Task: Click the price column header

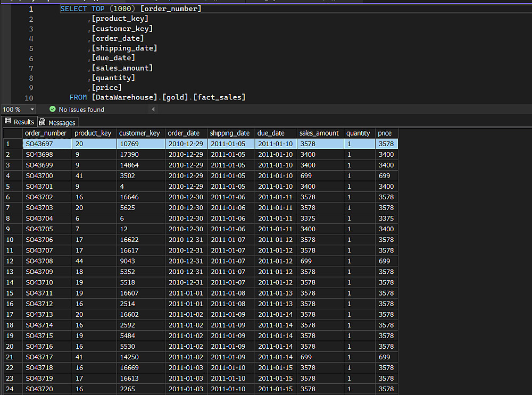Action: (x=385, y=133)
